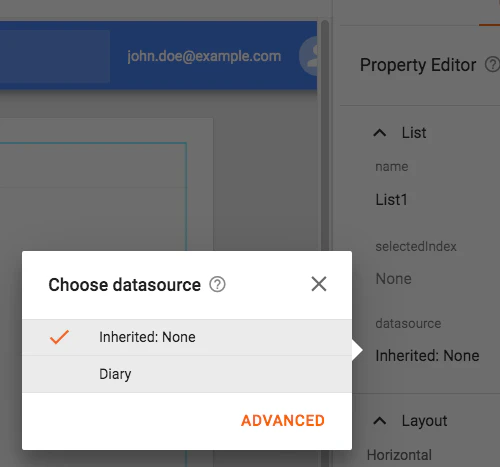Click the help icon beside Choose datasource
The image size is (500, 467).
tap(217, 285)
